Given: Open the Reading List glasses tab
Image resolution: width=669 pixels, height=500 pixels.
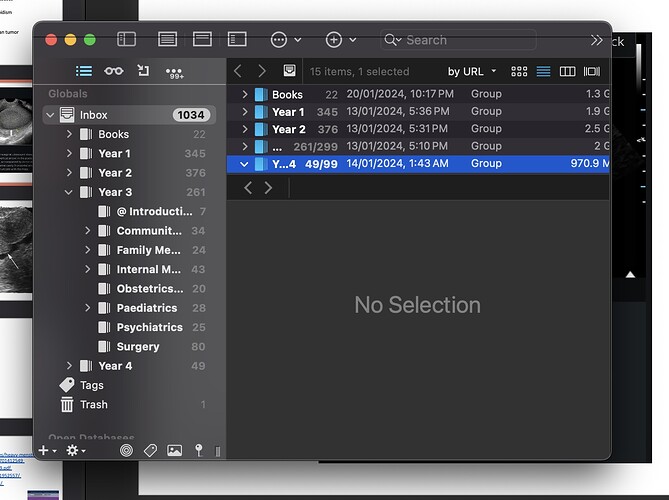Looking at the screenshot, I should [114, 71].
